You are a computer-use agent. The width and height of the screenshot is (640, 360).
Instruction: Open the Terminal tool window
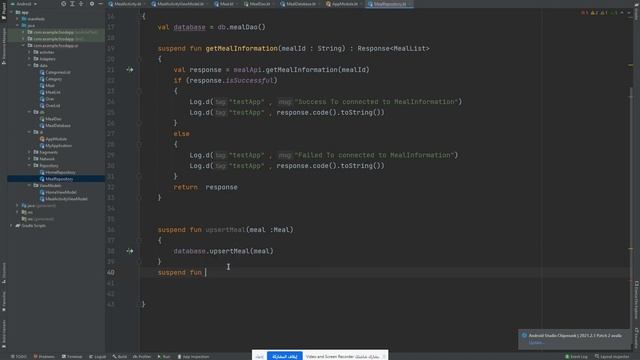click(x=72, y=357)
